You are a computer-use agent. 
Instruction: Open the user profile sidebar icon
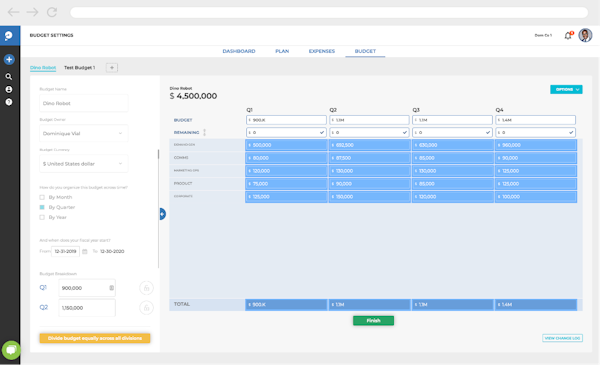coord(8,89)
